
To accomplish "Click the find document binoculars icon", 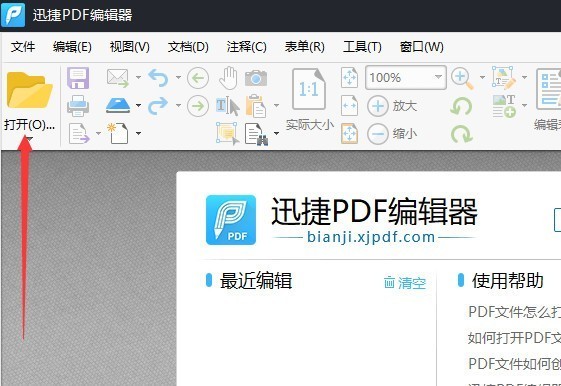I will [257, 134].
